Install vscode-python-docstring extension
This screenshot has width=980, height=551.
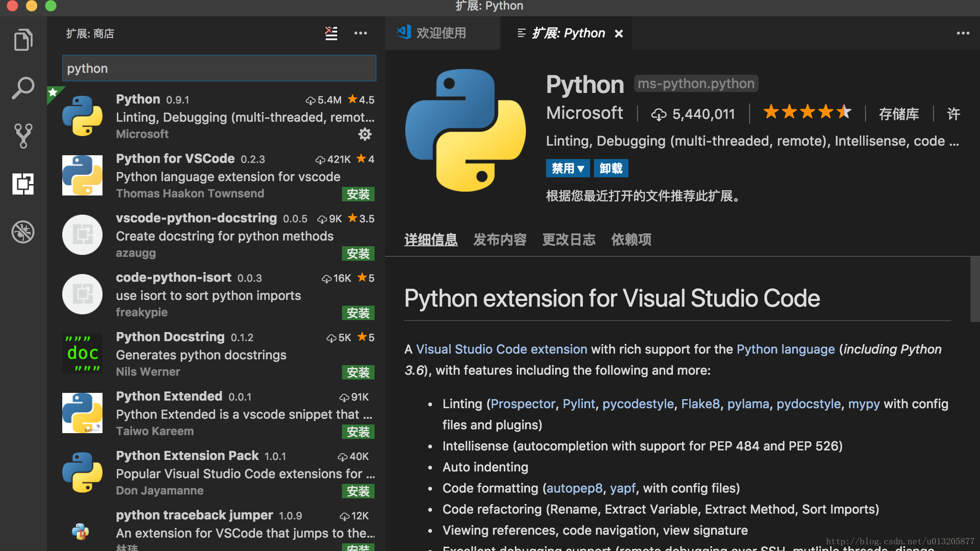pos(358,253)
